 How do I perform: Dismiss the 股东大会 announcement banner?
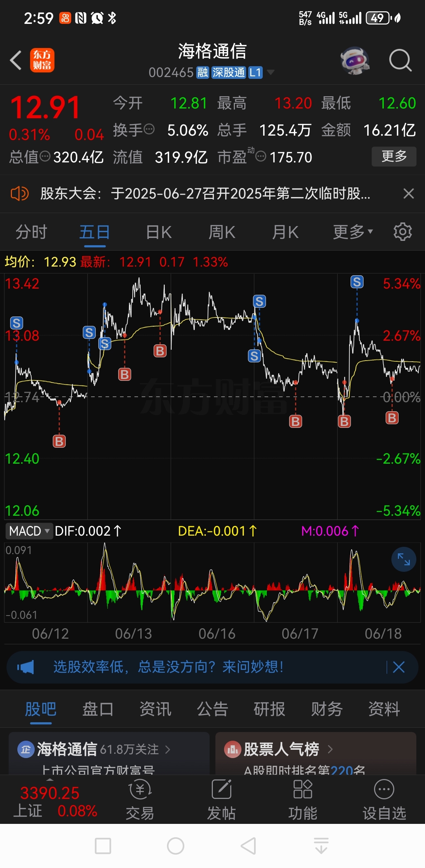point(408,193)
